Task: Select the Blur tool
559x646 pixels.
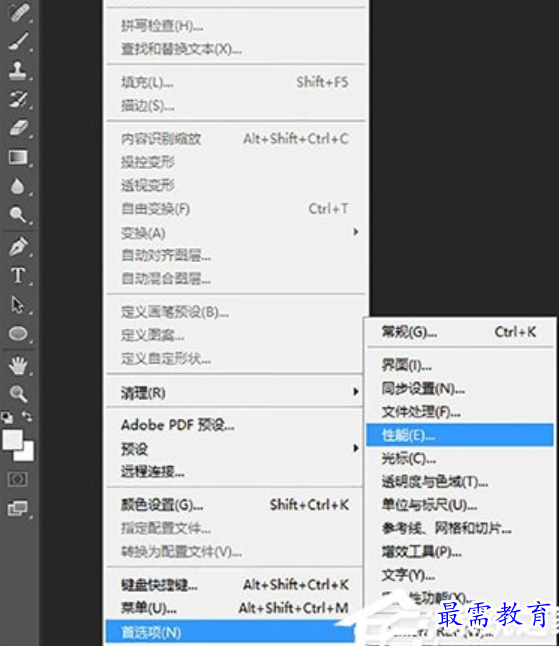Action: pos(18,186)
